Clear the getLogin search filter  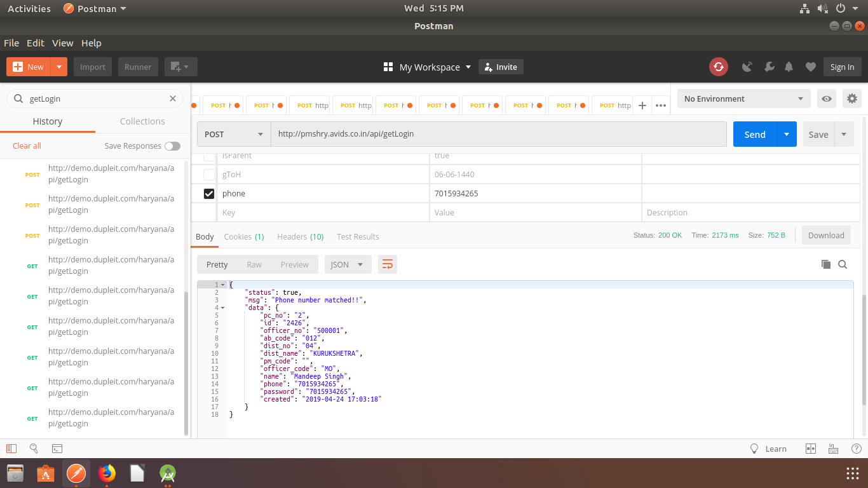click(172, 98)
